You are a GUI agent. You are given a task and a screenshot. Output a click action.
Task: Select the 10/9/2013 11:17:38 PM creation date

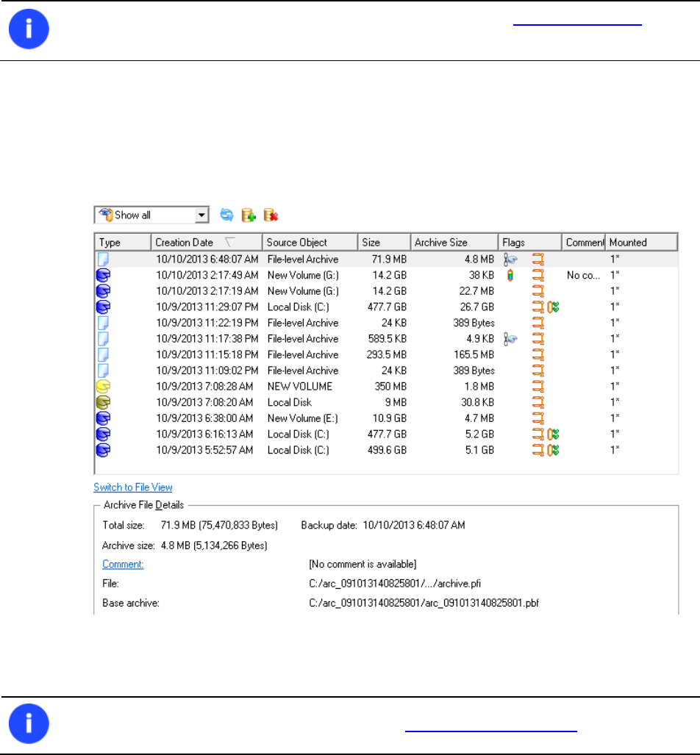[x=207, y=338]
